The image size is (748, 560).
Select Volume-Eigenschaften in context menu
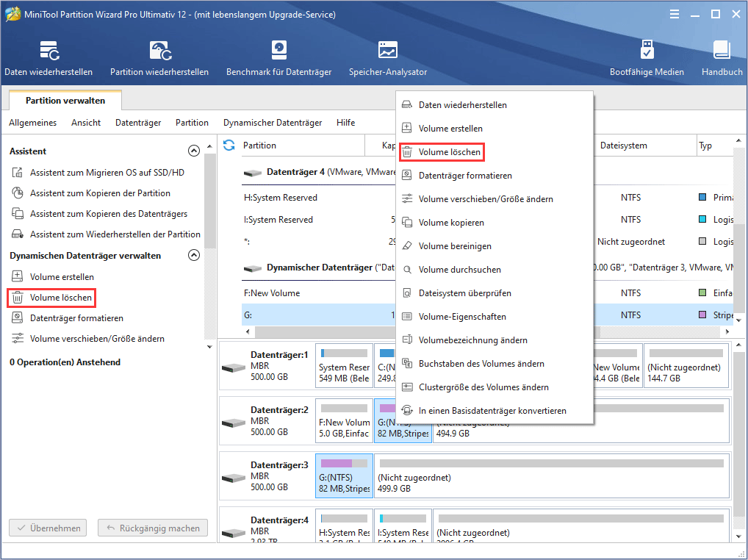[495, 317]
